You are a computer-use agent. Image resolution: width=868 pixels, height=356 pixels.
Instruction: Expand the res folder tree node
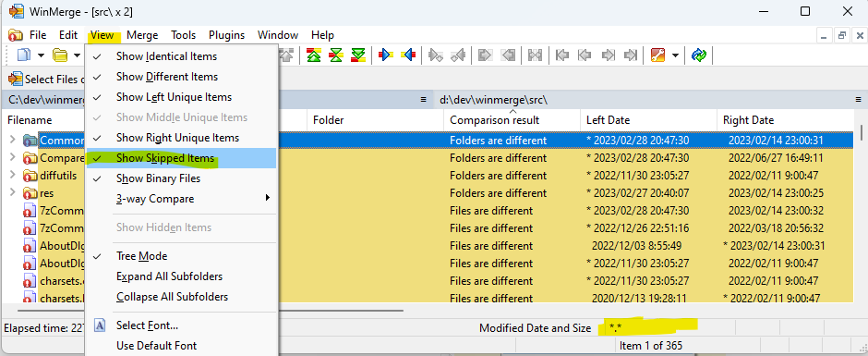click(x=13, y=193)
